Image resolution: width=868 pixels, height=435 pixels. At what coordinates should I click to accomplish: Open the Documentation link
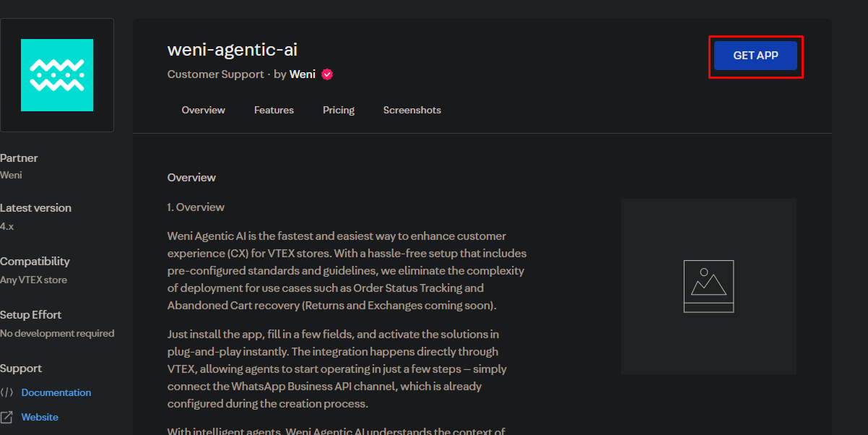(x=56, y=393)
